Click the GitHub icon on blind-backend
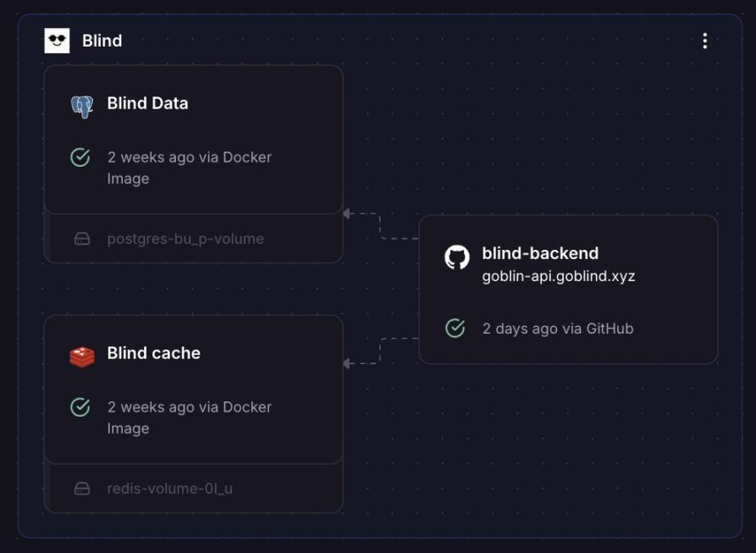 (456, 257)
